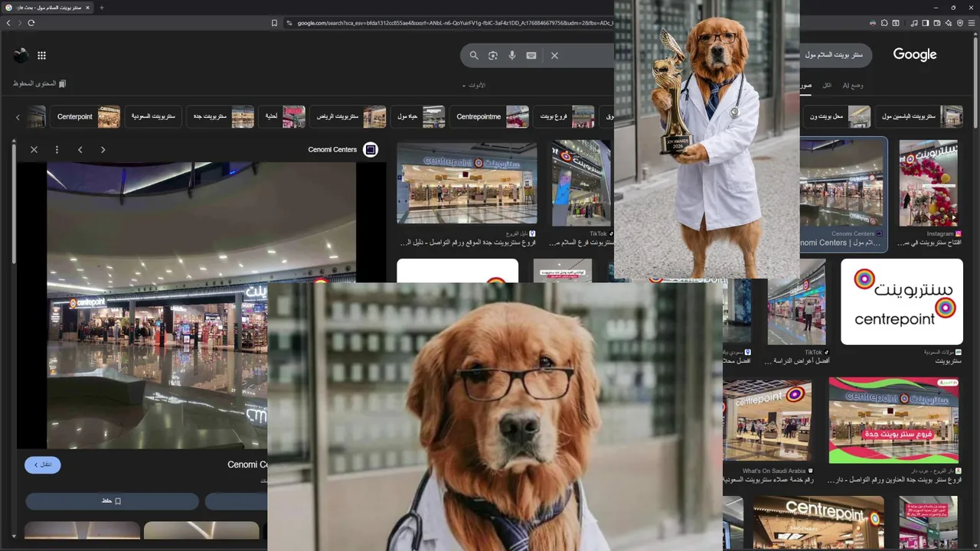Open the فروع سنتر بوينت جدة banner thumbnail
This screenshot has width=980, height=551.
pyautogui.click(x=893, y=419)
